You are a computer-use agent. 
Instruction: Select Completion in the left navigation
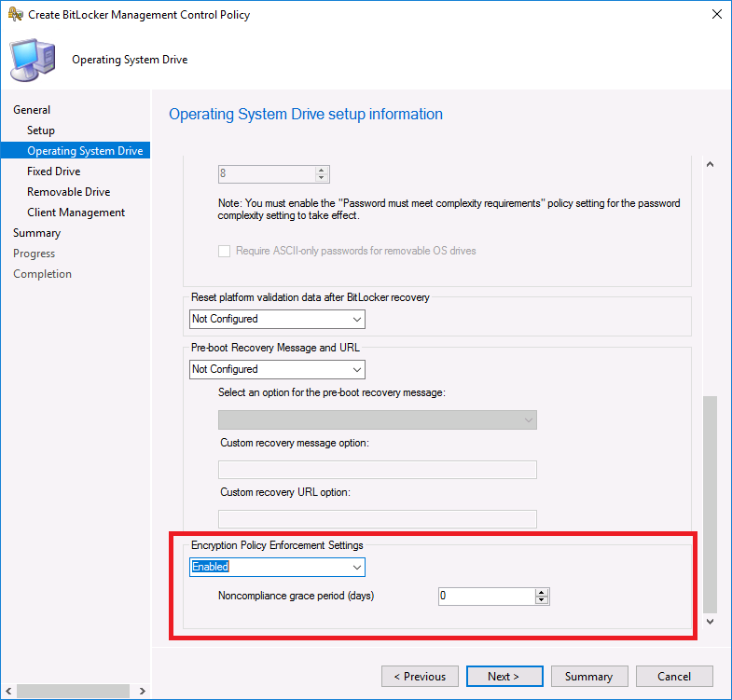43,274
